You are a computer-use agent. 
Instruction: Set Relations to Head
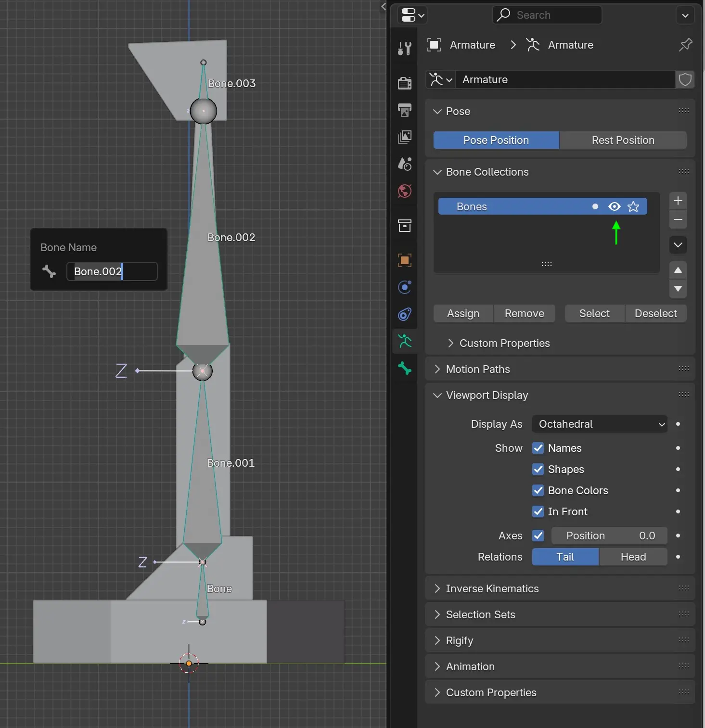coord(633,557)
